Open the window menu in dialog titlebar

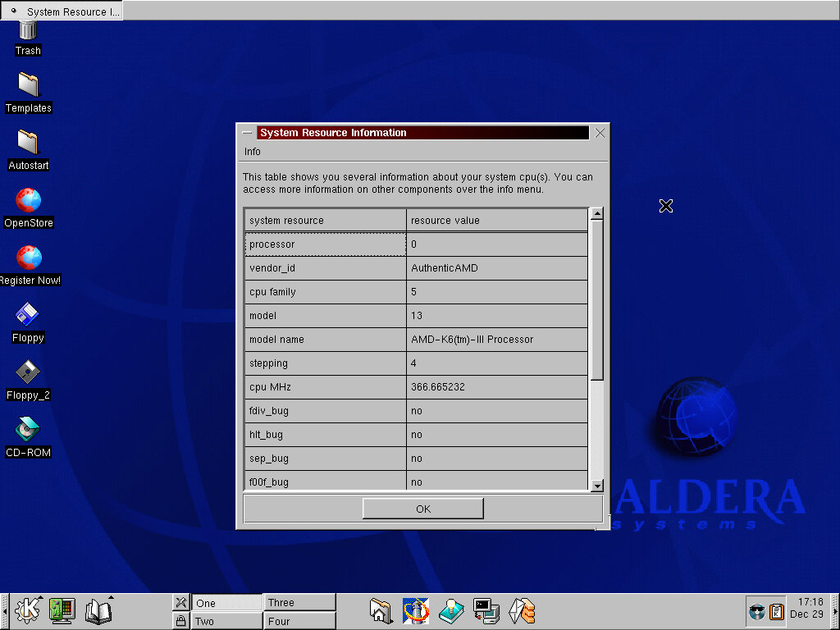(247, 133)
